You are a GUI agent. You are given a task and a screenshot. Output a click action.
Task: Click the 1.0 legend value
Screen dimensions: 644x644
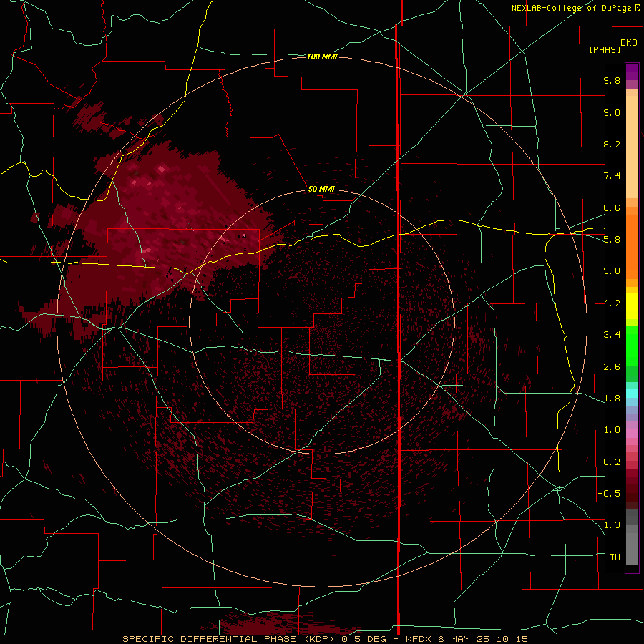pos(612,430)
